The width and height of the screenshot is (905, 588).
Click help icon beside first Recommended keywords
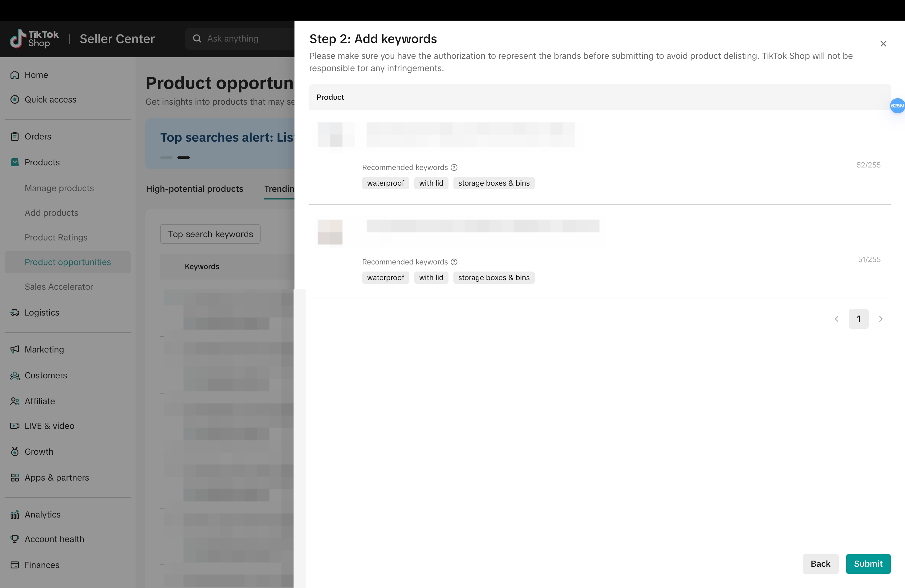coord(454,167)
